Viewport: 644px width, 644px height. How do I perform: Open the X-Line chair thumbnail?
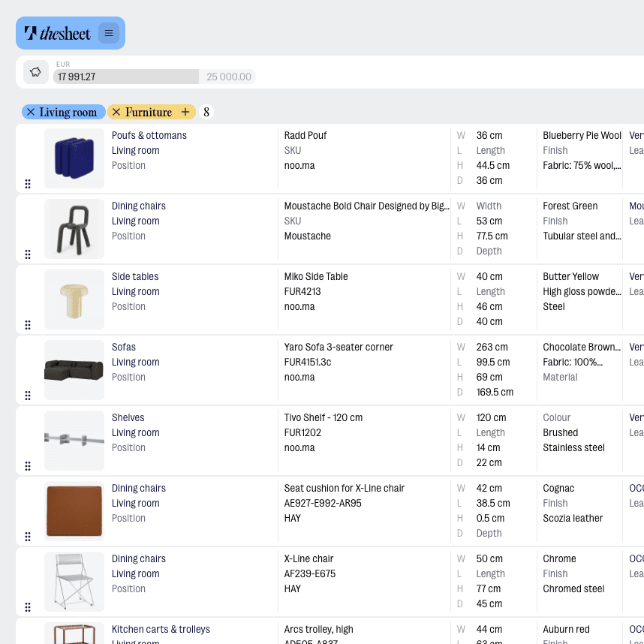tap(74, 582)
